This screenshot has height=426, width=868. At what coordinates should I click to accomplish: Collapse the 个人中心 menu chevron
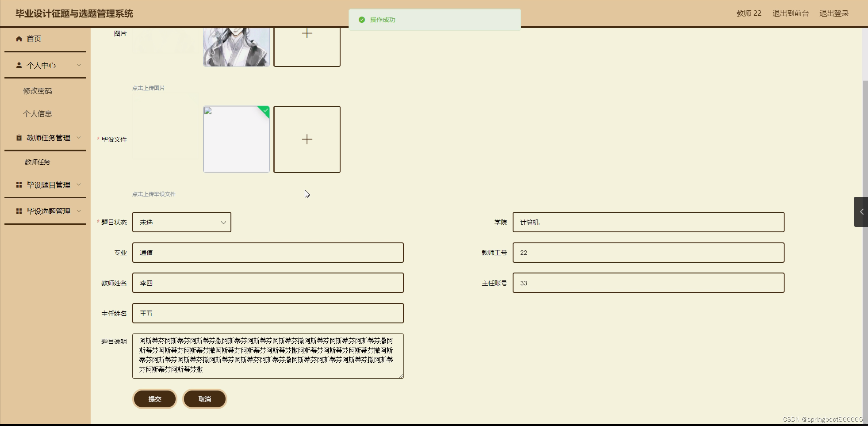[79, 65]
